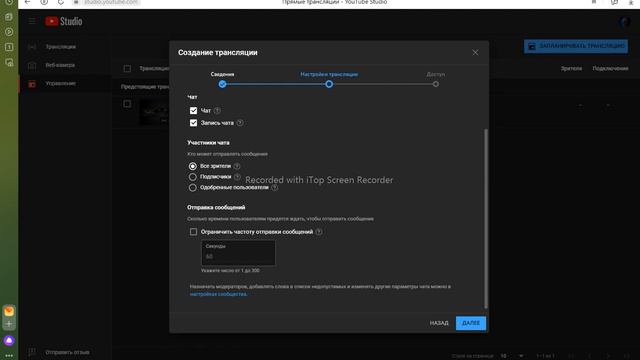The height and width of the screenshot is (360, 640).
Task: Open help icon next to Одобренные пользователи
Action: [x=275, y=188]
